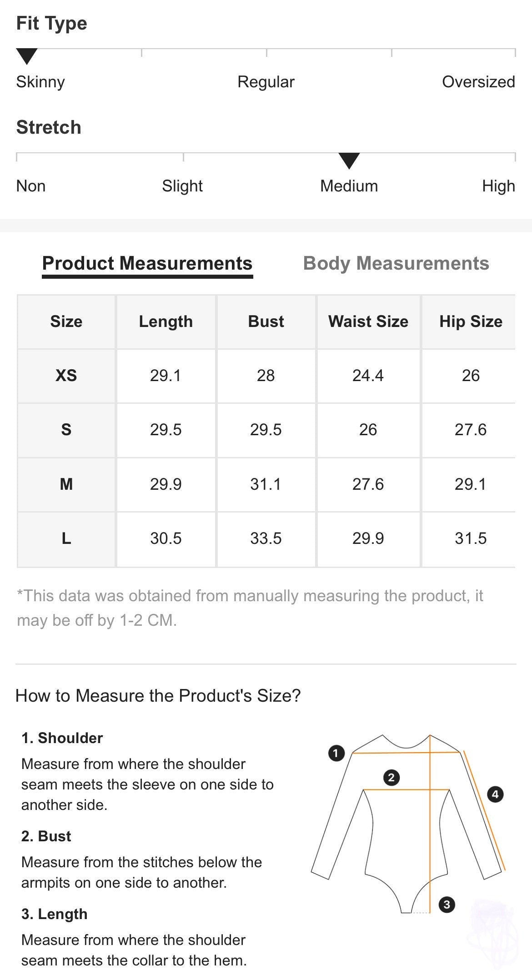
Task: Click the '3. Length' instruction heading
Action: 54,914
